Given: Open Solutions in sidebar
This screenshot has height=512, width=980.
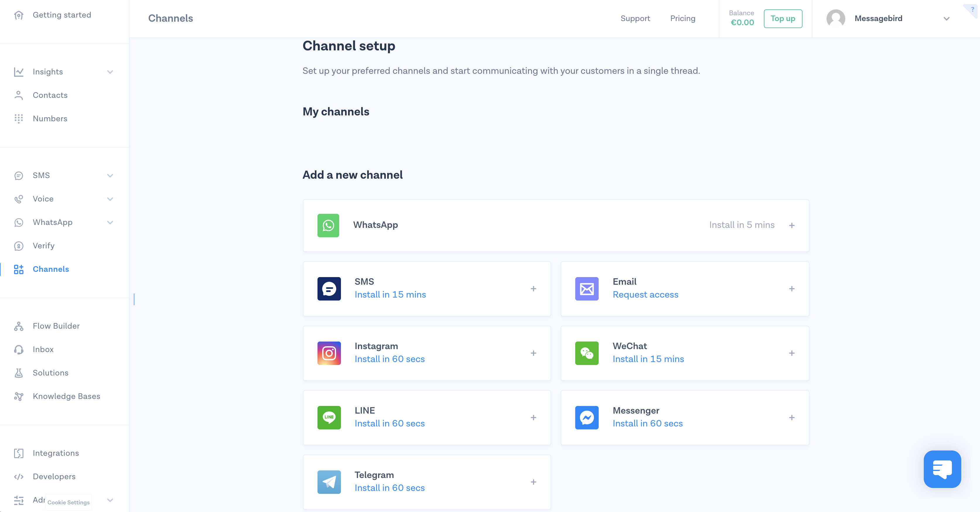Looking at the screenshot, I should [51, 373].
